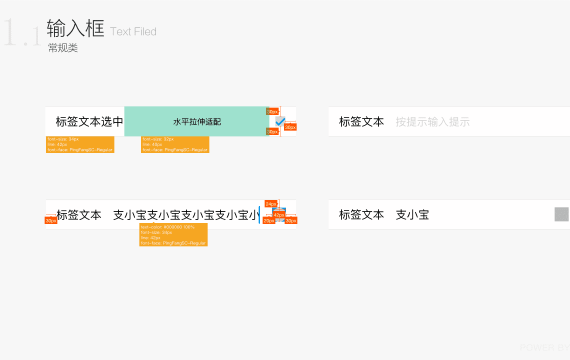Open the orange font spec note below 标签文本选中
This screenshot has height=360, width=570.
click(x=80, y=144)
